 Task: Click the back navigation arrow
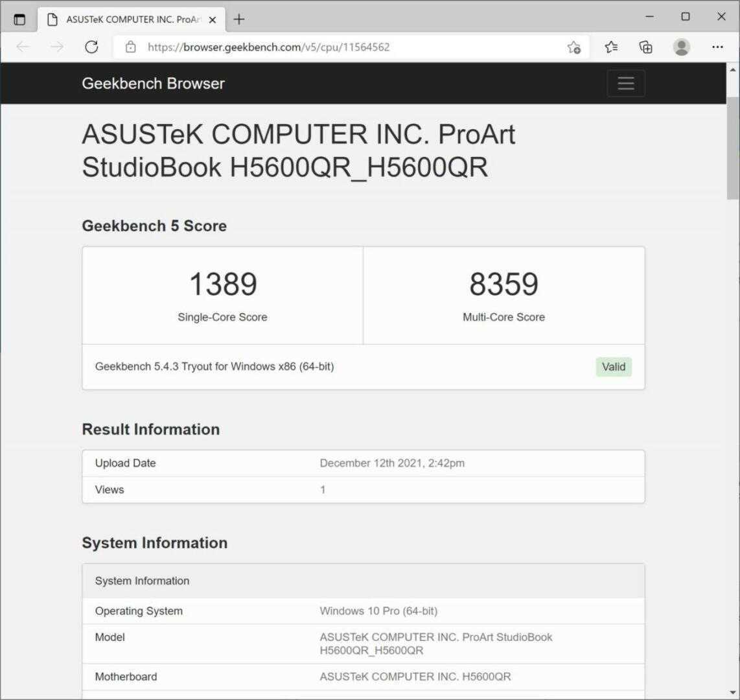click(23, 47)
